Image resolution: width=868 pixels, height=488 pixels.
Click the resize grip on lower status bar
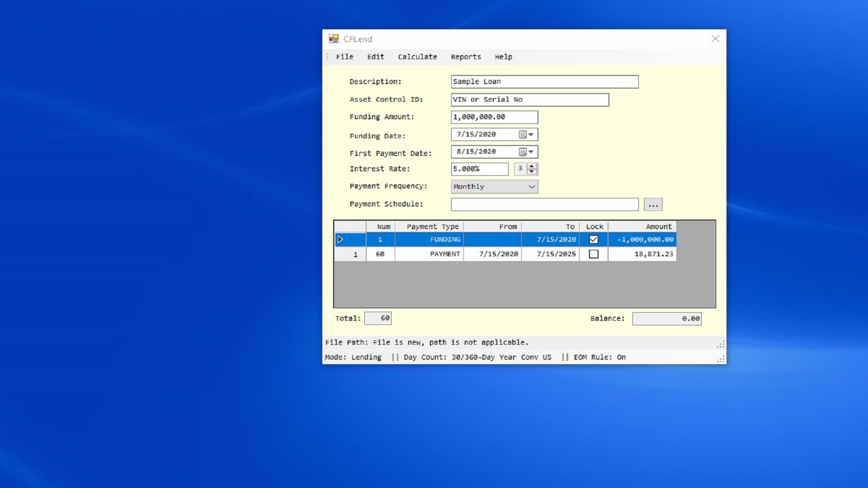721,359
